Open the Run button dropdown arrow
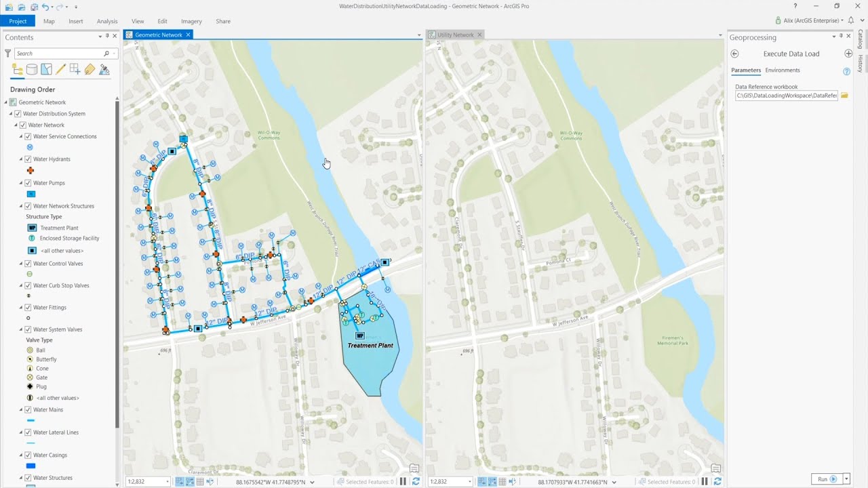The width and height of the screenshot is (868, 488). [x=846, y=479]
